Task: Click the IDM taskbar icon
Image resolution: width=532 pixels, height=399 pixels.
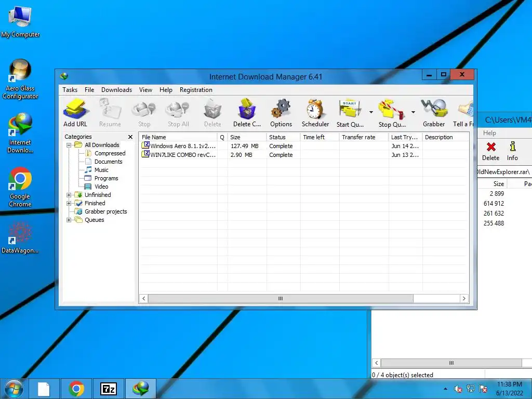Action: coord(141,389)
